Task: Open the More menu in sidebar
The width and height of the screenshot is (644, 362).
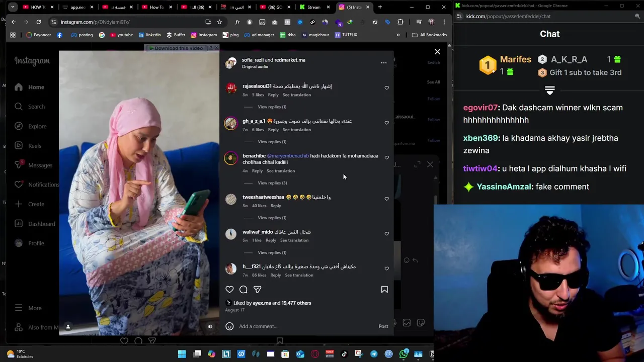Action: (28, 308)
